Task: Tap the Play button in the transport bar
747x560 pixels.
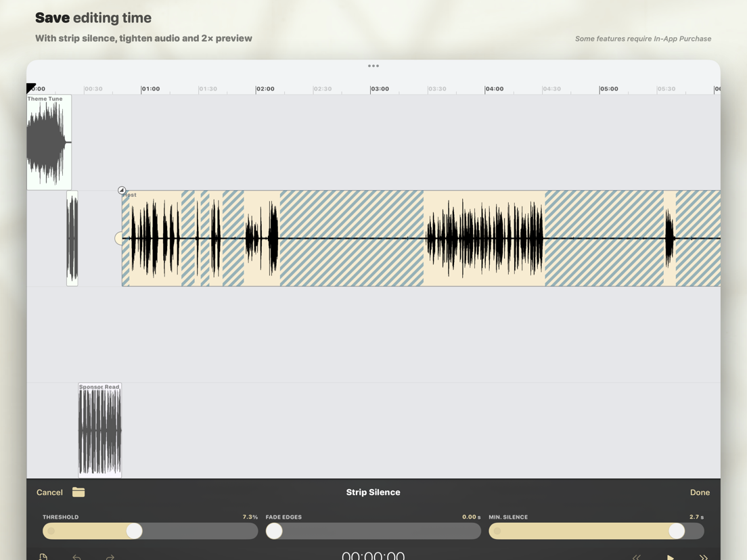Action: 670,556
